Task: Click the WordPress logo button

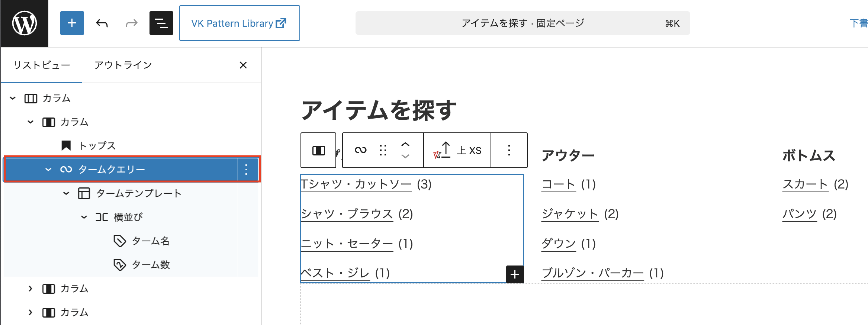Action: click(x=25, y=23)
